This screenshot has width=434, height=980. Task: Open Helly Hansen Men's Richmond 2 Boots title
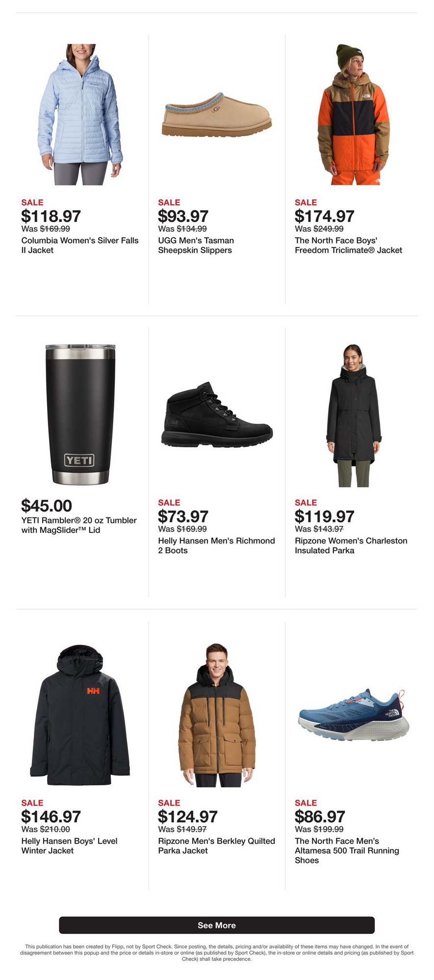coord(216,546)
